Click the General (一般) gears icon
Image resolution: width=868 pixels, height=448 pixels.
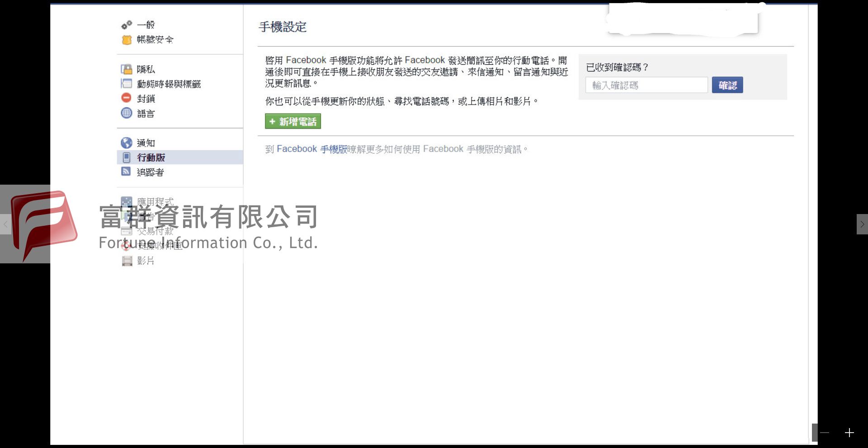tap(127, 24)
